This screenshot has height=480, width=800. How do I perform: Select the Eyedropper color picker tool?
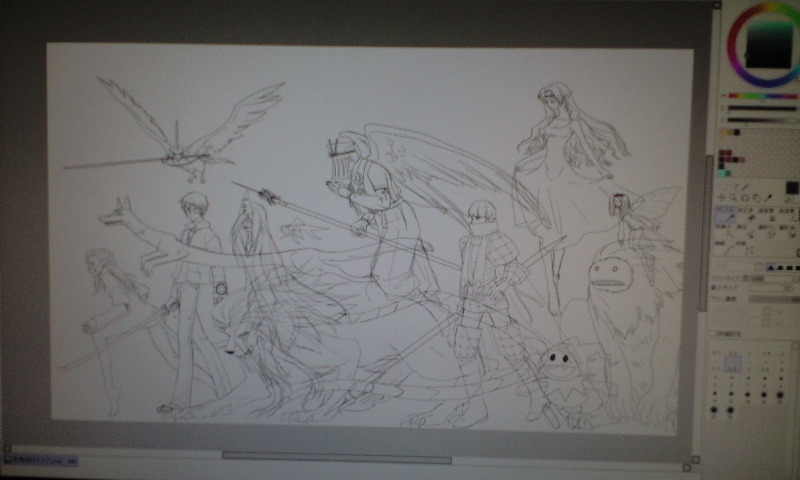[x=768, y=198]
